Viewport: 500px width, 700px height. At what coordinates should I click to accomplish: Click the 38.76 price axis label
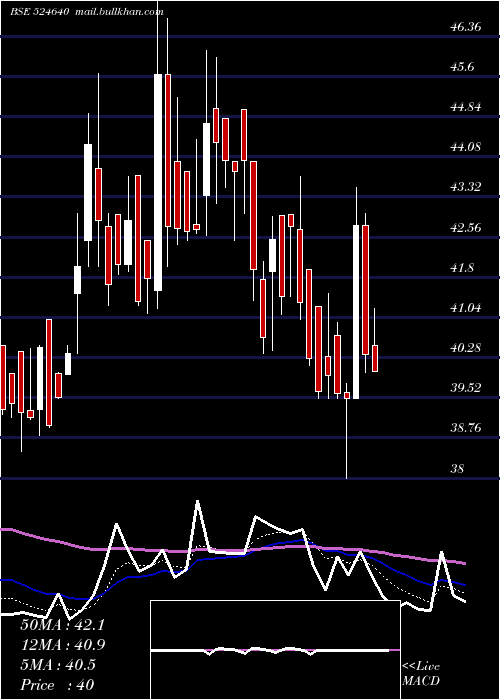(x=466, y=429)
